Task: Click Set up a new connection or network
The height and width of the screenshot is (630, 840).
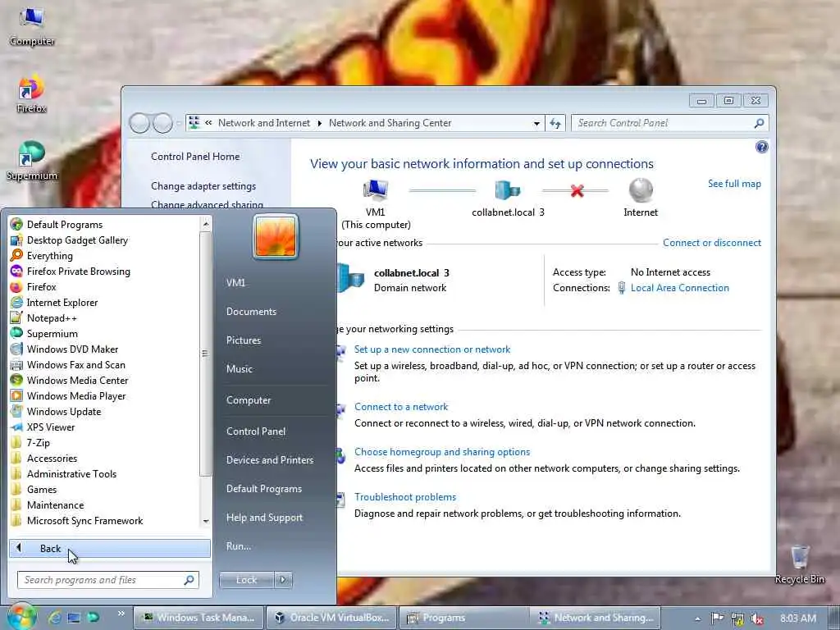Action: (x=431, y=349)
